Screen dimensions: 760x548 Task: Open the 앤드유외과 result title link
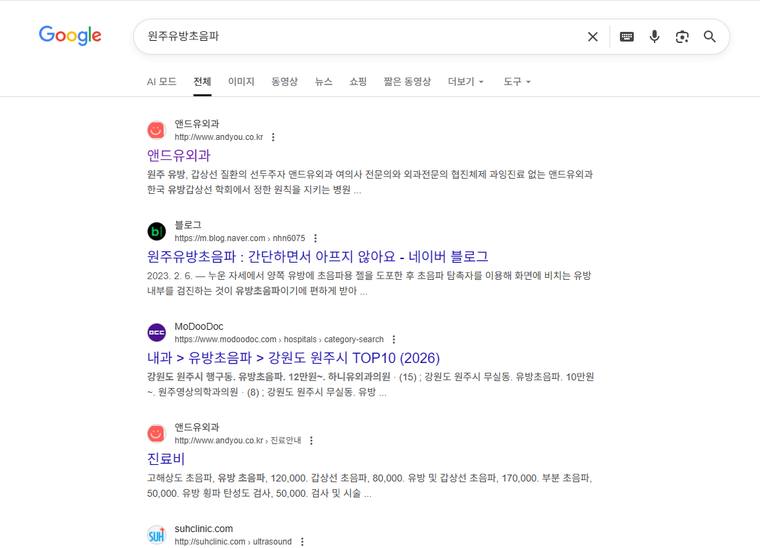point(179,155)
